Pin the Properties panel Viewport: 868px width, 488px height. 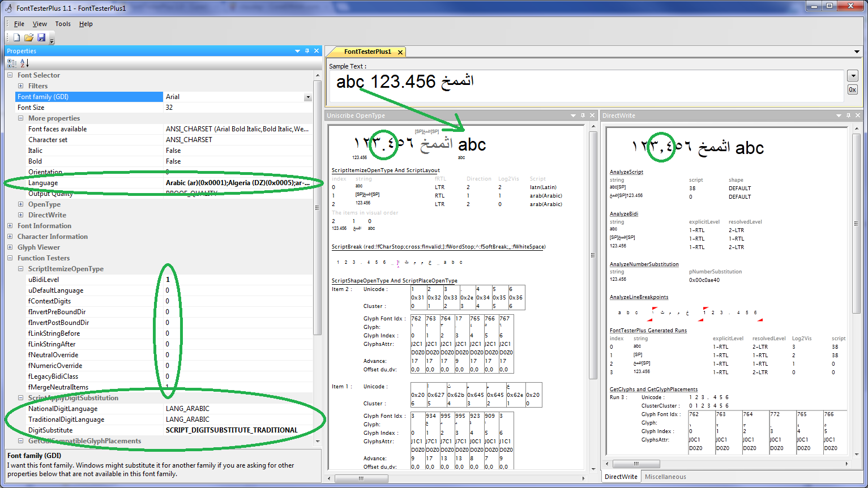[x=307, y=51]
